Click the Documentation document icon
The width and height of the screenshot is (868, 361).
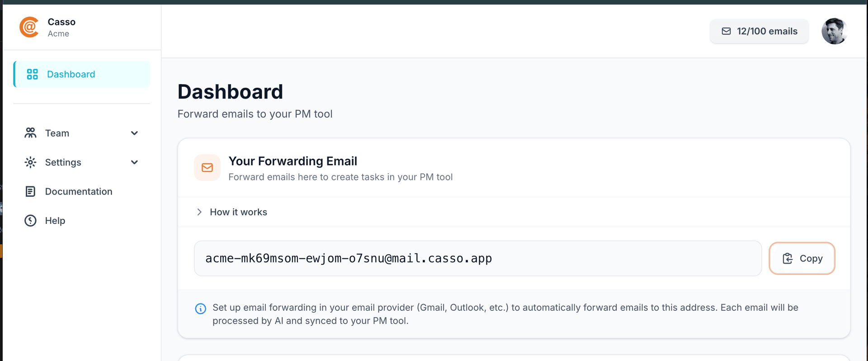[30, 191]
